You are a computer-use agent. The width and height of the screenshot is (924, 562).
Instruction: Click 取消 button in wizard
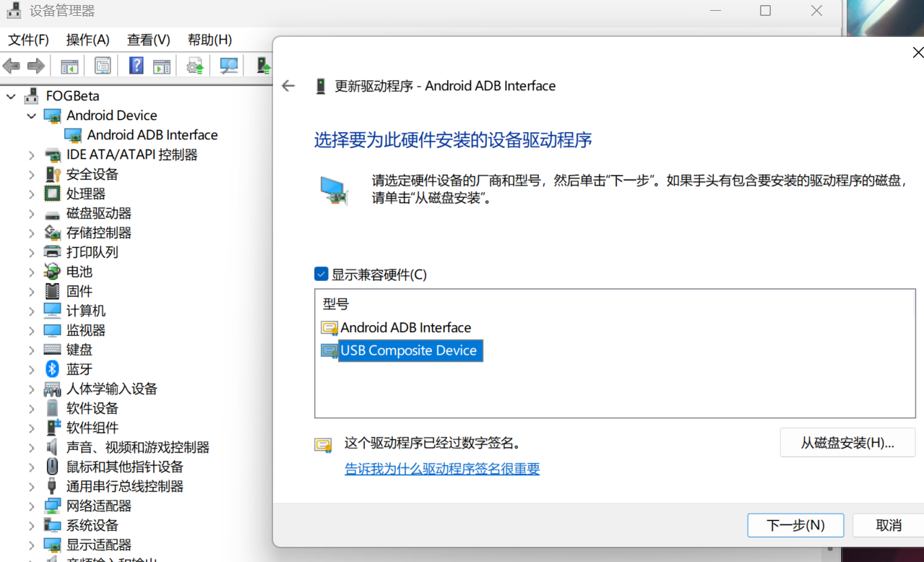coord(889,525)
